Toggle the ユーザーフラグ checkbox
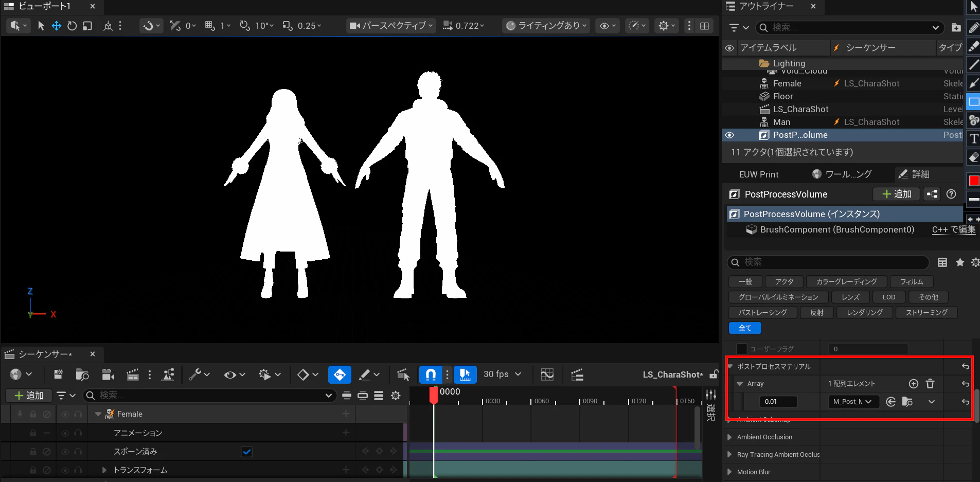Image resolution: width=980 pixels, height=482 pixels. 742,349
